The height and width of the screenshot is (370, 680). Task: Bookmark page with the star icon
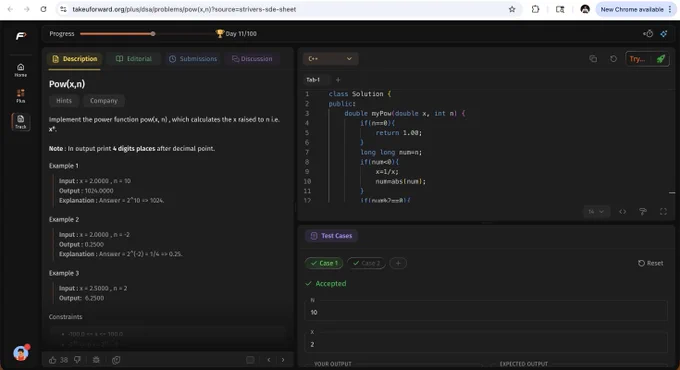(x=512, y=9)
